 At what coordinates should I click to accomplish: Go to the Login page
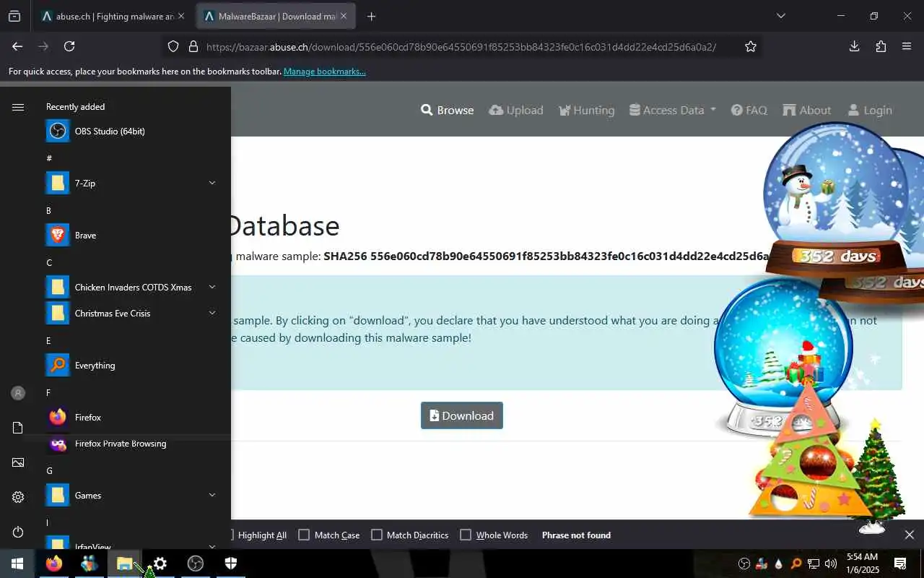pyautogui.click(x=870, y=111)
